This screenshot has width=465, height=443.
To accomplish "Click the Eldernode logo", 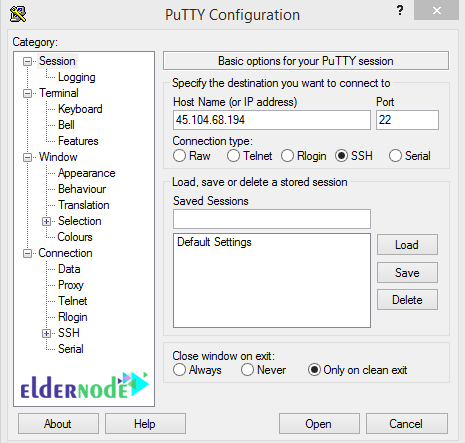I will (84, 385).
